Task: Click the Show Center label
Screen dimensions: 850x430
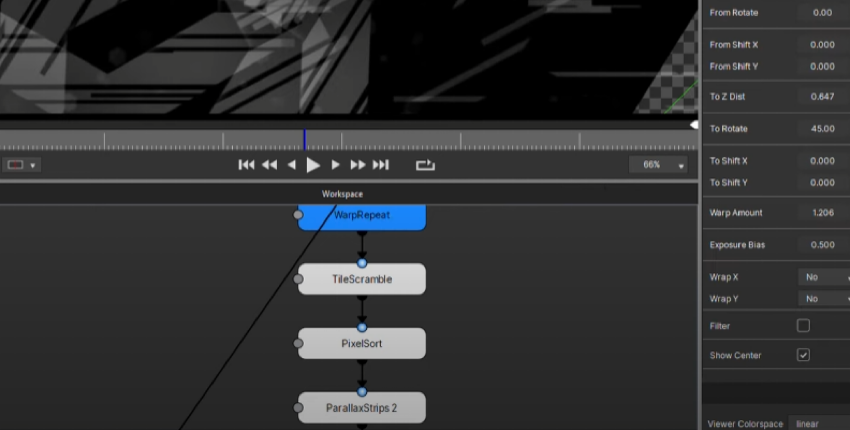Action: point(735,355)
